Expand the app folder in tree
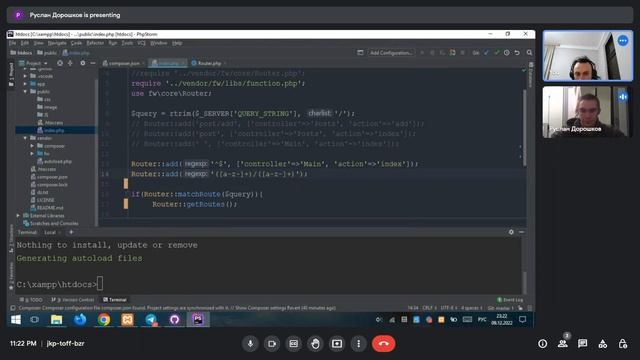The image size is (640, 360). 25,84
